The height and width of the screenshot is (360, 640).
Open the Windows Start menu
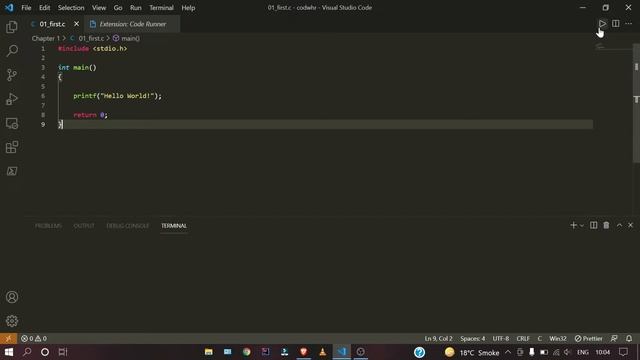point(9,352)
